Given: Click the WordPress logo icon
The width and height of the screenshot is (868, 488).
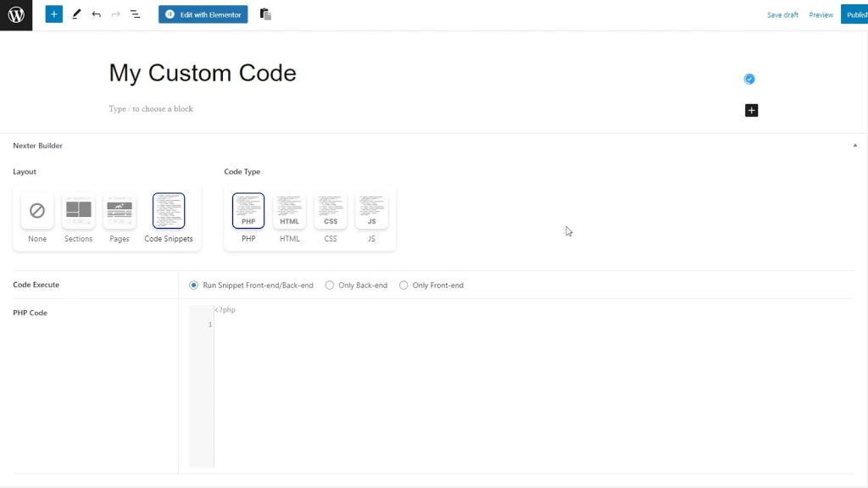Looking at the screenshot, I should coord(15,14).
